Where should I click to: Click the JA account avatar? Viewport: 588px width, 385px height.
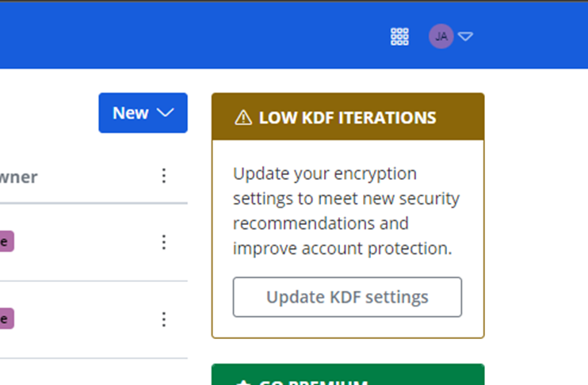(441, 36)
